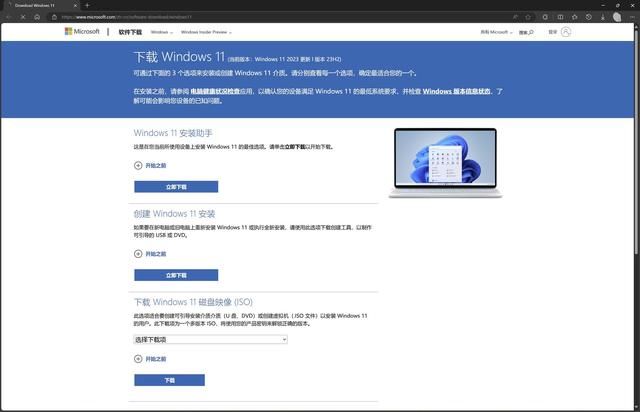This screenshot has height=412, width=640.
Task: Open browser profile avatar
Action: 617,17
